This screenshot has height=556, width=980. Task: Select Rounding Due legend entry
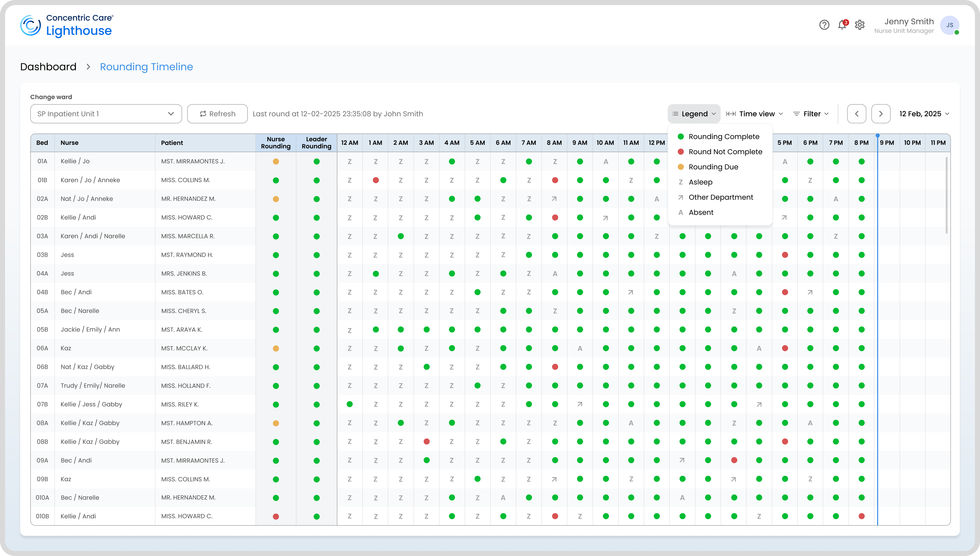coord(708,167)
